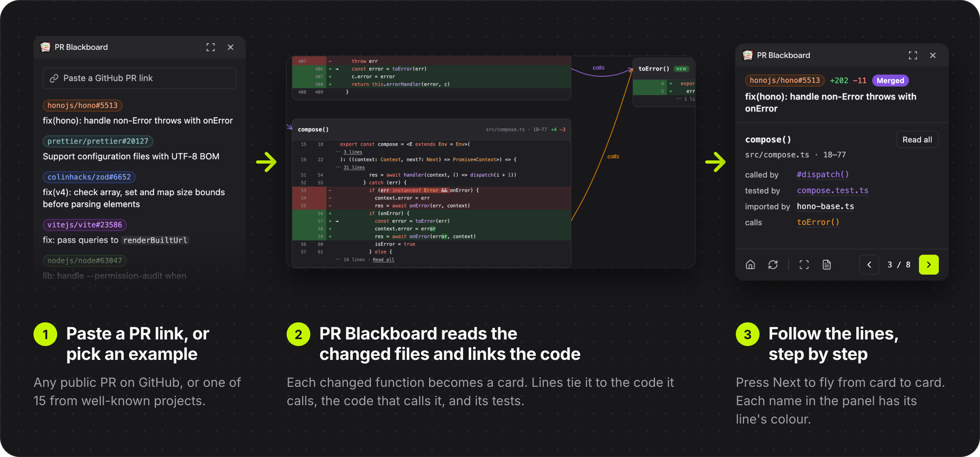980x457 pixels.
Task: Click the honojs/hono#5513 tag in right panel
Action: coord(785,80)
